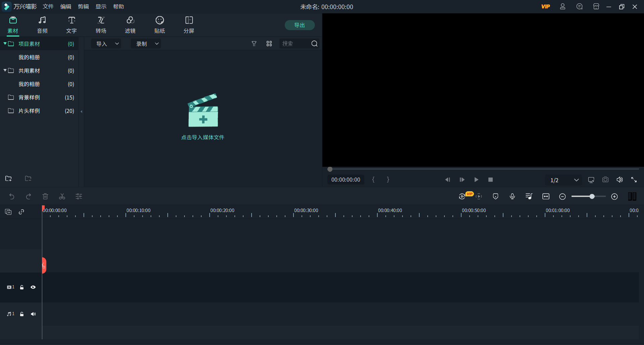This screenshot has width=644, height=345.
Task: Add a new folder in the media library
Action: [9, 179]
